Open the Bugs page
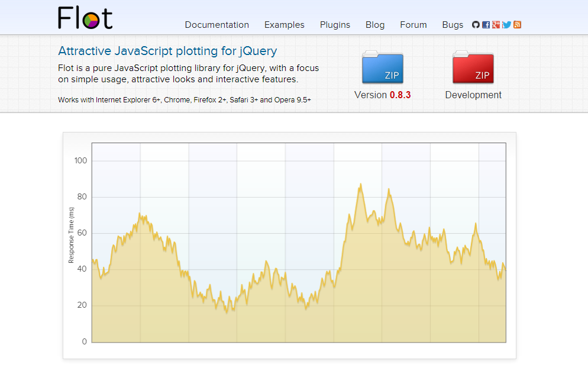 453,25
